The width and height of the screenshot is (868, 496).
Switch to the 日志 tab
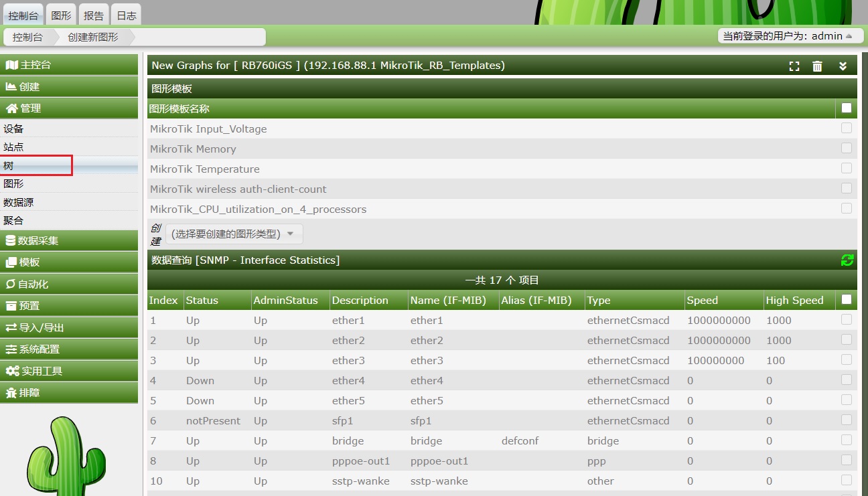pyautogui.click(x=127, y=15)
